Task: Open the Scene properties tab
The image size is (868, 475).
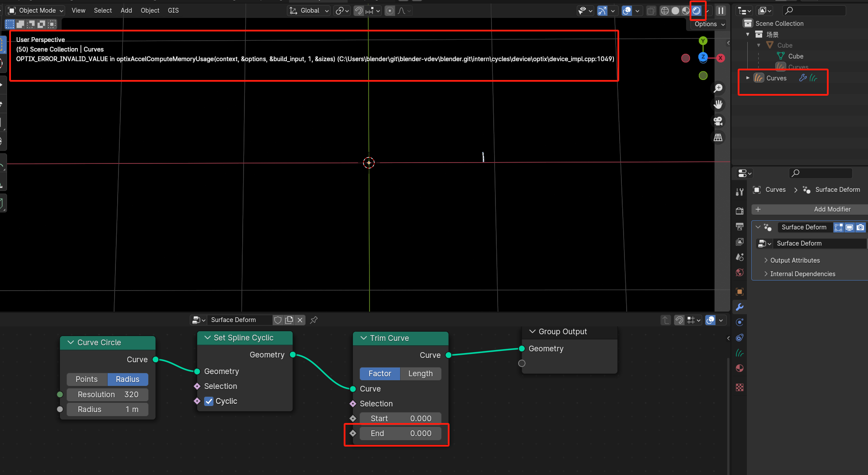Action: [739, 257]
